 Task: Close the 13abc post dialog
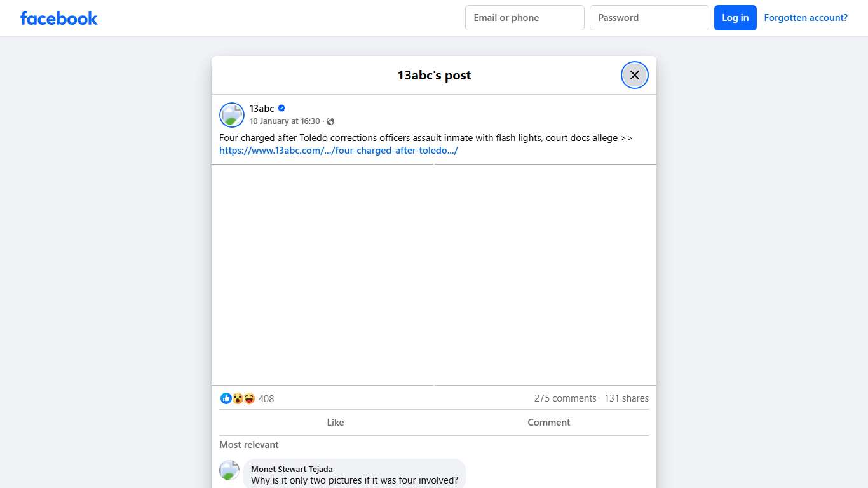[x=634, y=75]
